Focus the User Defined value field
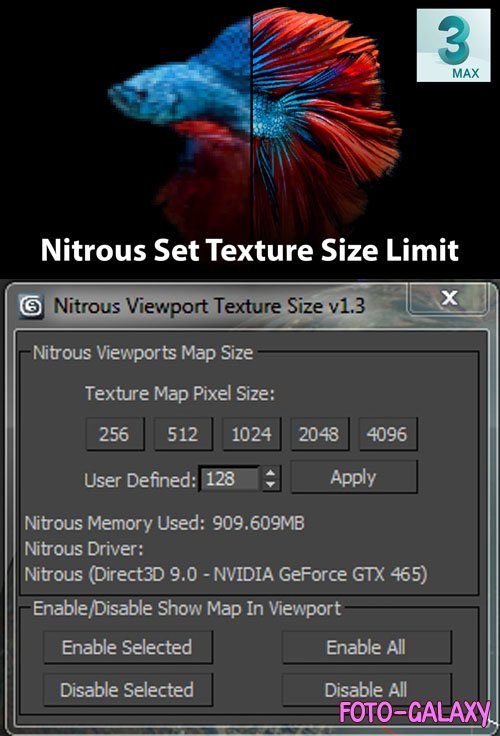 coord(229,479)
